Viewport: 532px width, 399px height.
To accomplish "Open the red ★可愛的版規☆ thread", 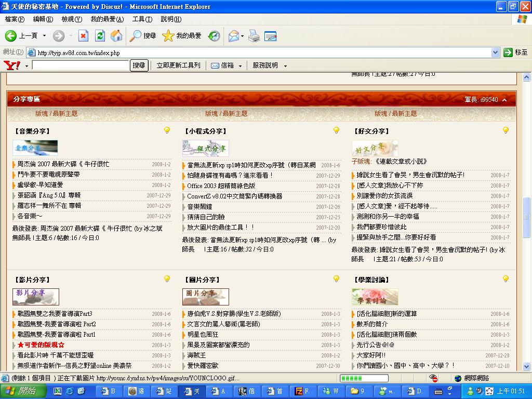I will (41, 345).
